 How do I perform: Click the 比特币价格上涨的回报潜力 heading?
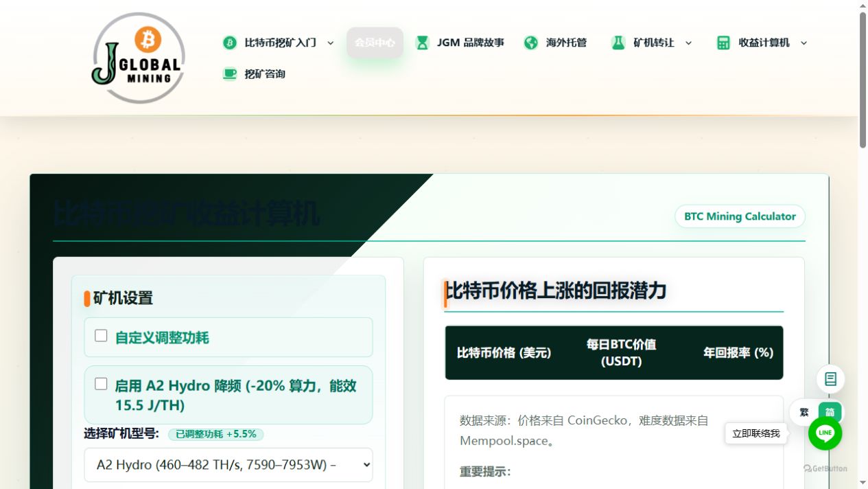pos(556,291)
